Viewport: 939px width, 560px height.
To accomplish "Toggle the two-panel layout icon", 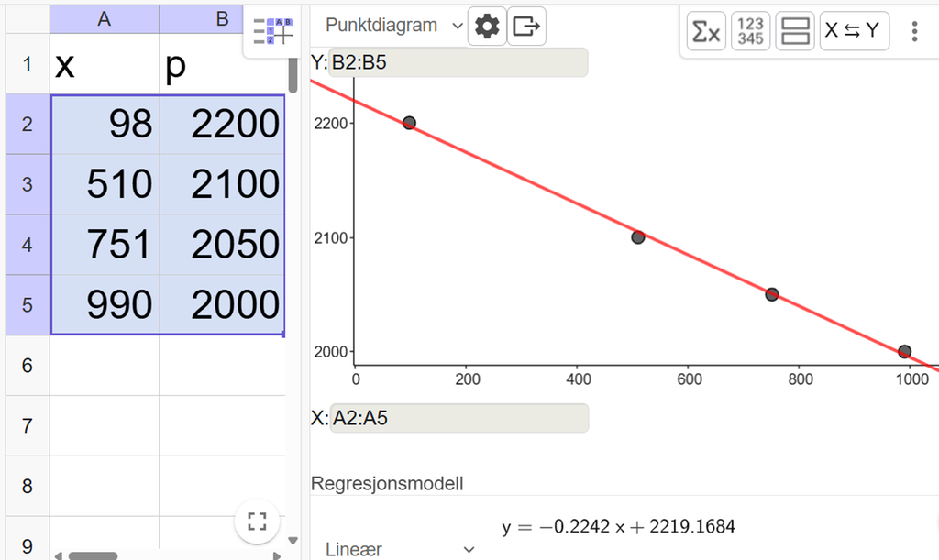I will click(x=794, y=30).
